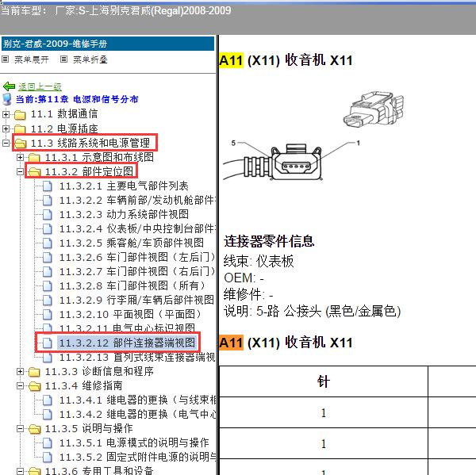Open 11.3.5.2 固定式附件电源的说明
The image size is (476, 475).
(137, 458)
